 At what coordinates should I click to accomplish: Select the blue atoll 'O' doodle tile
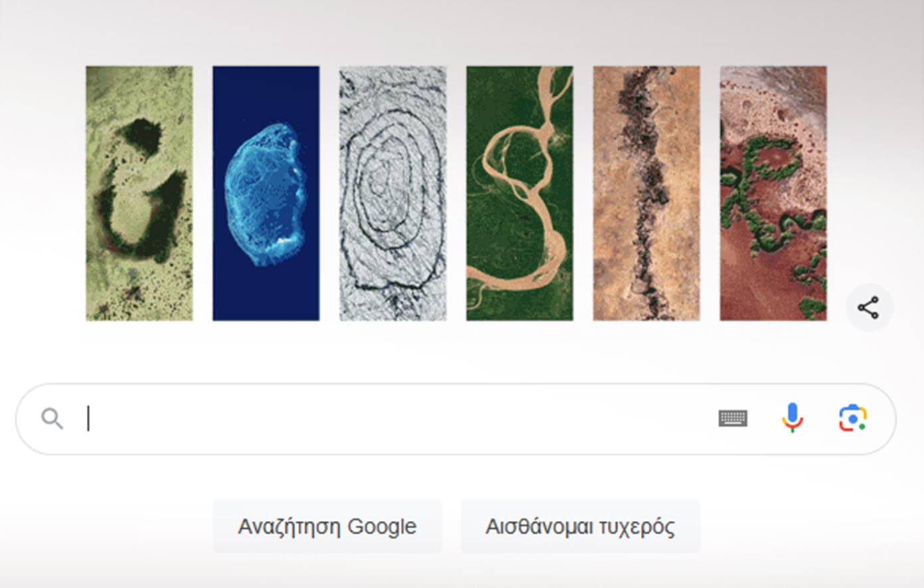click(266, 193)
